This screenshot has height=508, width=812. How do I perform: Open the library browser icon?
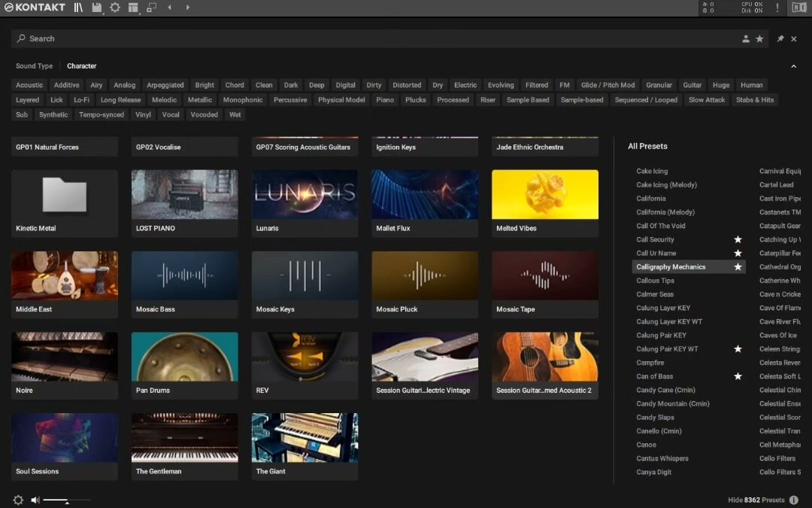[79, 8]
